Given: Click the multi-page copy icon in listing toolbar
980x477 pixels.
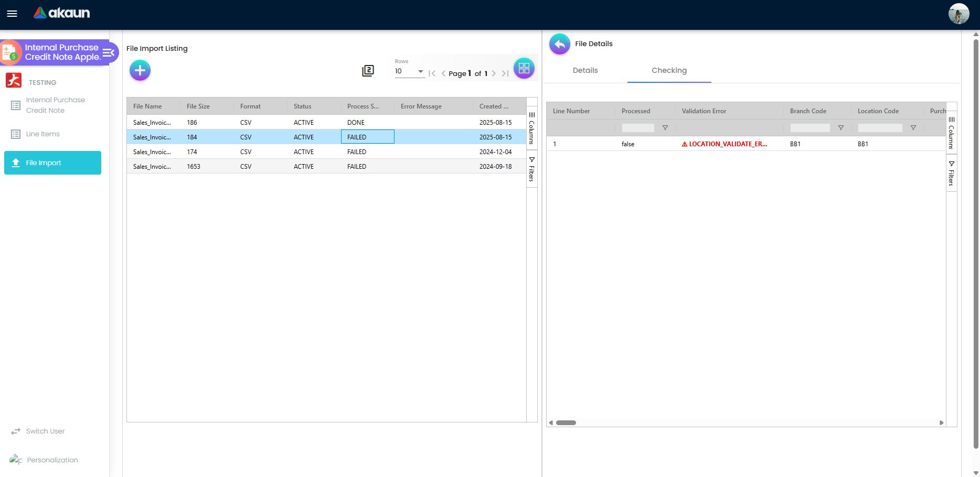Looking at the screenshot, I should (x=368, y=71).
